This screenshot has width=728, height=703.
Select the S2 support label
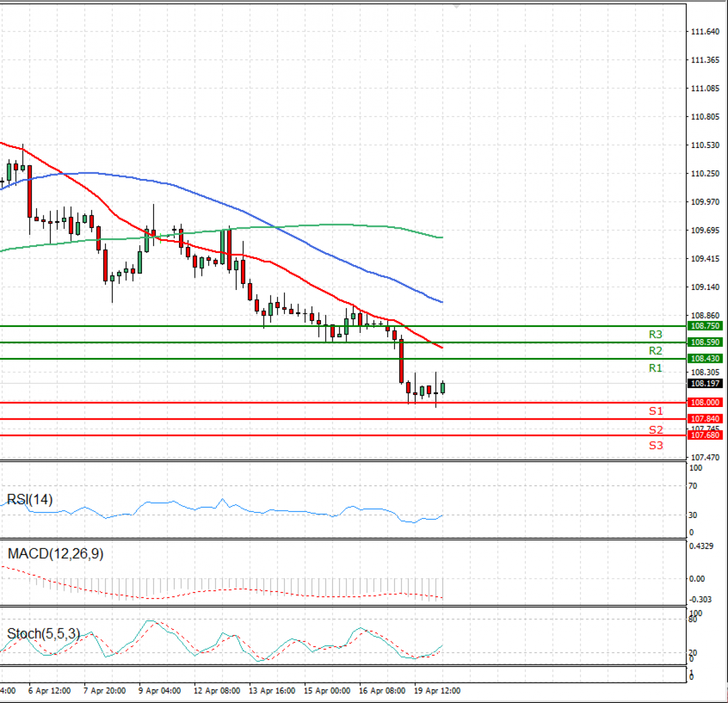(656, 430)
